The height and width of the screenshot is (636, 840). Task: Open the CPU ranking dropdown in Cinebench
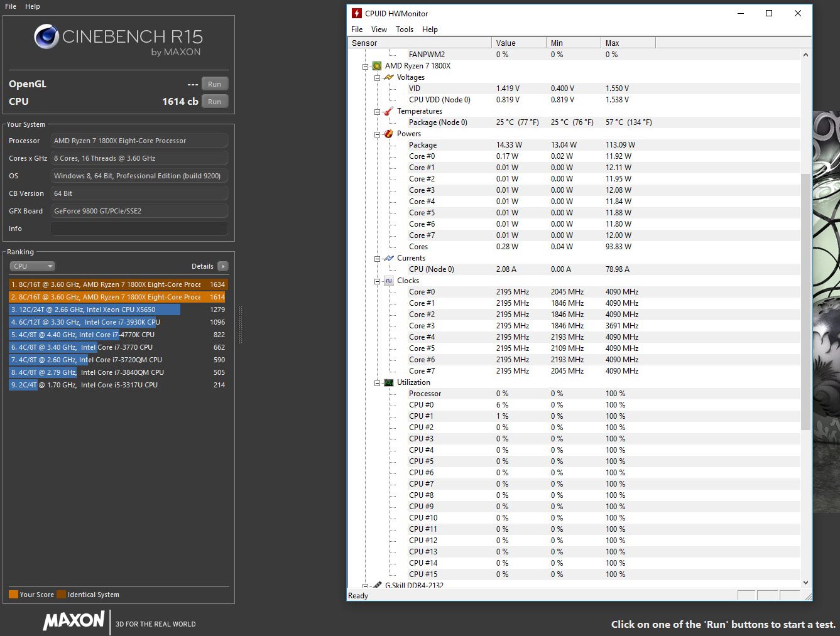pos(33,266)
